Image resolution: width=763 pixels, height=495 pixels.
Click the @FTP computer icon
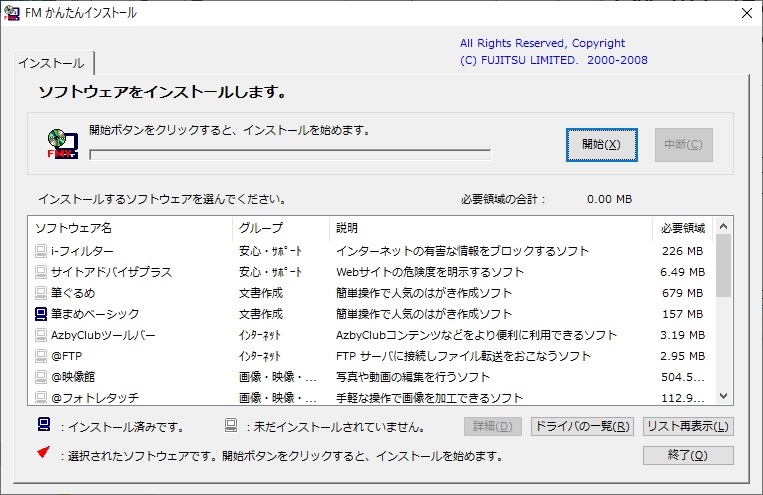41,356
